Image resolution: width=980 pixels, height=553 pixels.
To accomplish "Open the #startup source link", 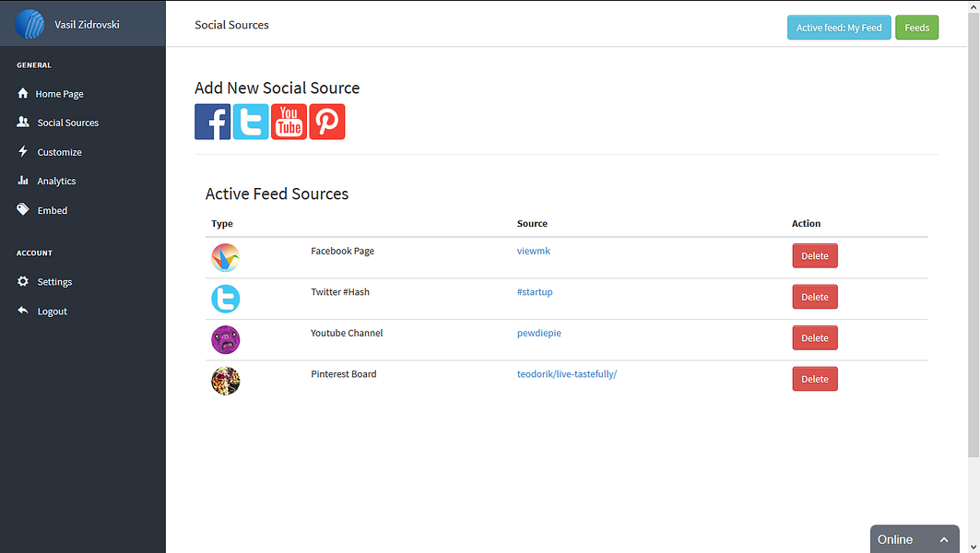I will pos(535,292).
